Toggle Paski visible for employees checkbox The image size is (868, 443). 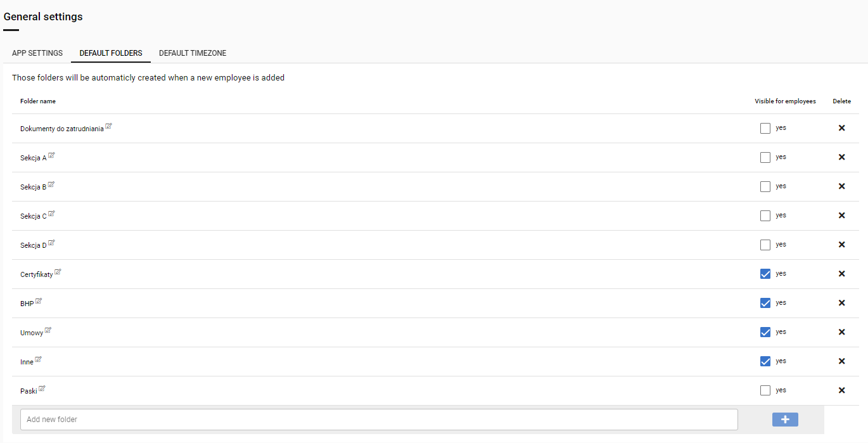point(765,390)
